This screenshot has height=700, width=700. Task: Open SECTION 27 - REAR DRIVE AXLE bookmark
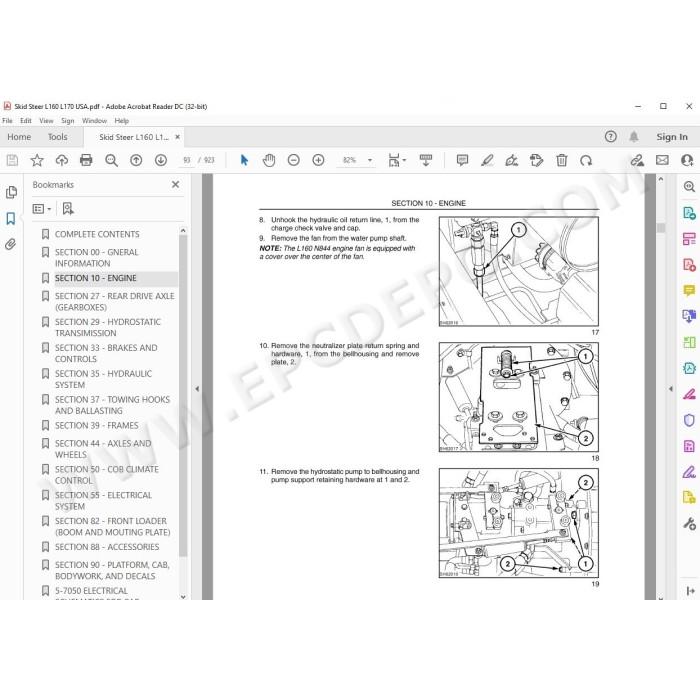tap(114, 301)
